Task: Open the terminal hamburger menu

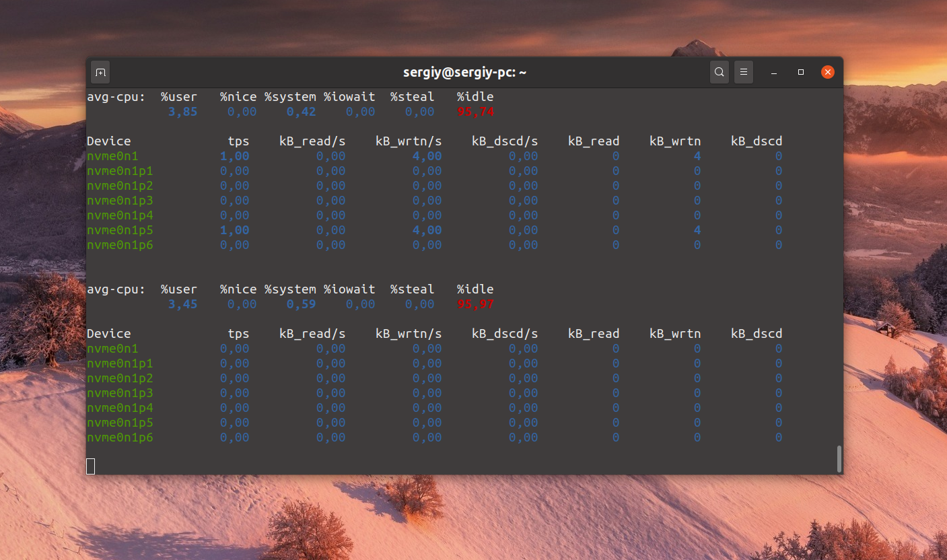Action: click(743, 72)
